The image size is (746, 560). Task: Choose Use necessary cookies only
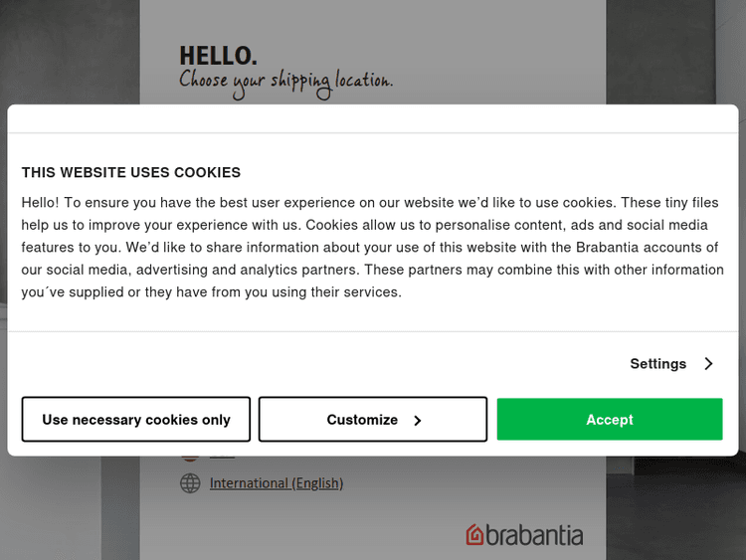point(136,420)
